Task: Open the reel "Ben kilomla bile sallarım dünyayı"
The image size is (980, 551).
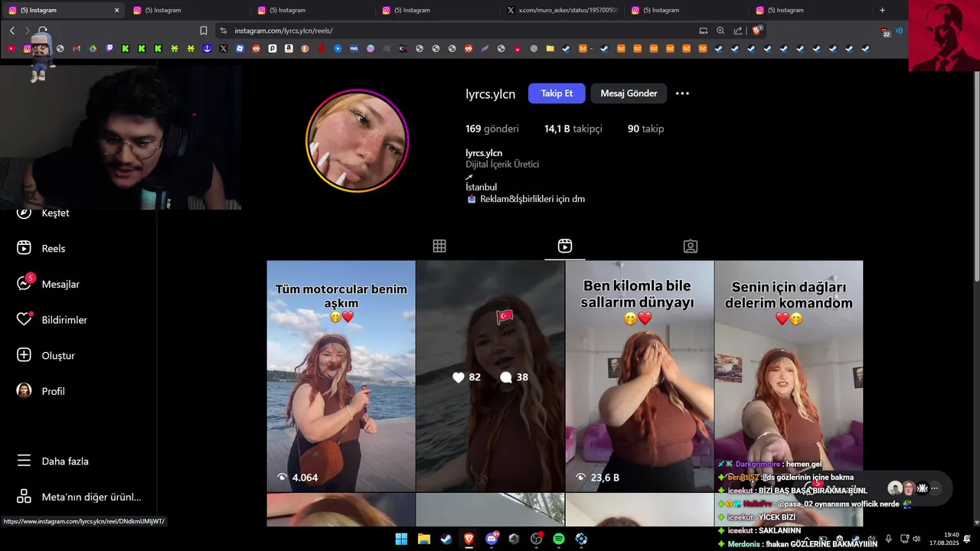Action: (x=639, y=376)
